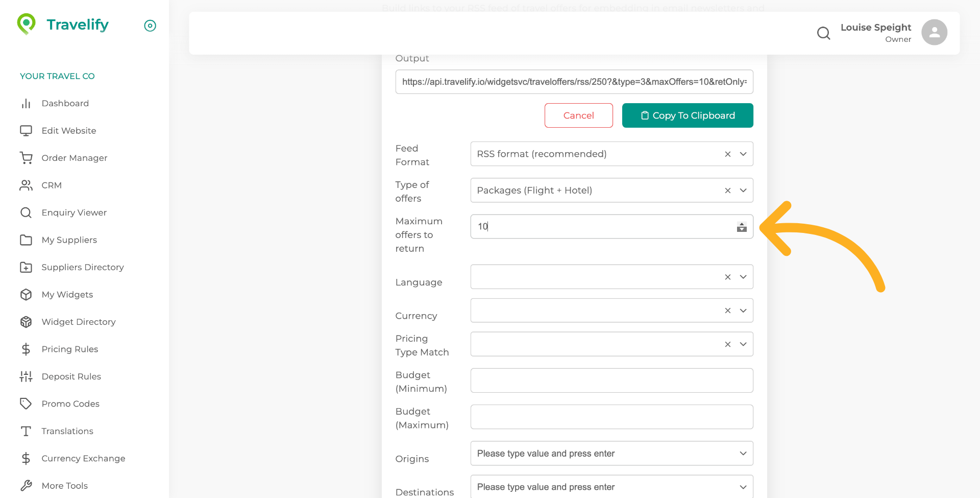Viewport: 980px width, 498px height.
Task: Go to Dashboard in sidebar
Action: tap(65, 103)
